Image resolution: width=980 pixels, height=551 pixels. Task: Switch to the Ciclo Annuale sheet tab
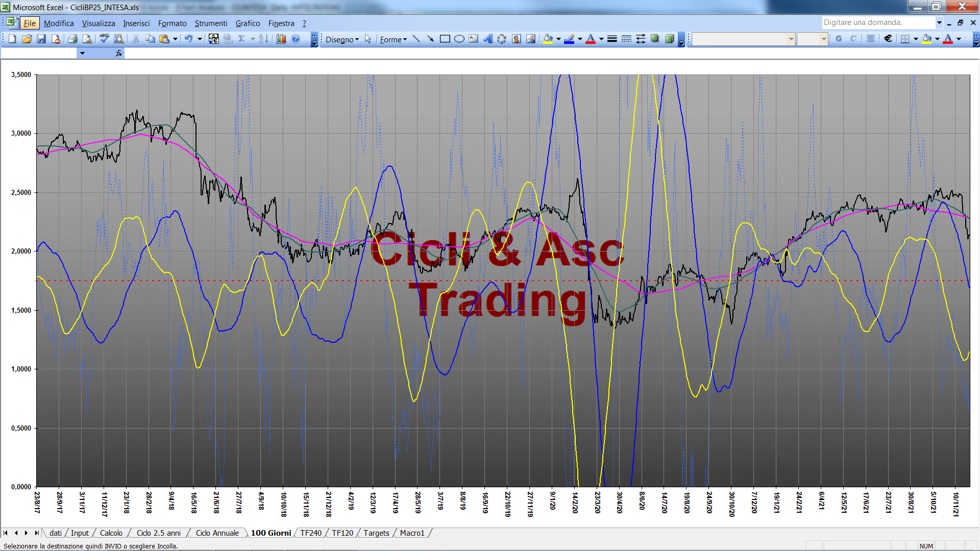pos(217,533)
